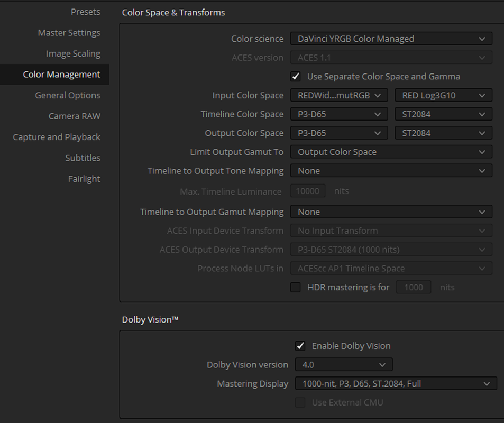This screenshot has height=423, width=504.
Task: Open Dolby Vision version dropdown
Action: (344, 365)
